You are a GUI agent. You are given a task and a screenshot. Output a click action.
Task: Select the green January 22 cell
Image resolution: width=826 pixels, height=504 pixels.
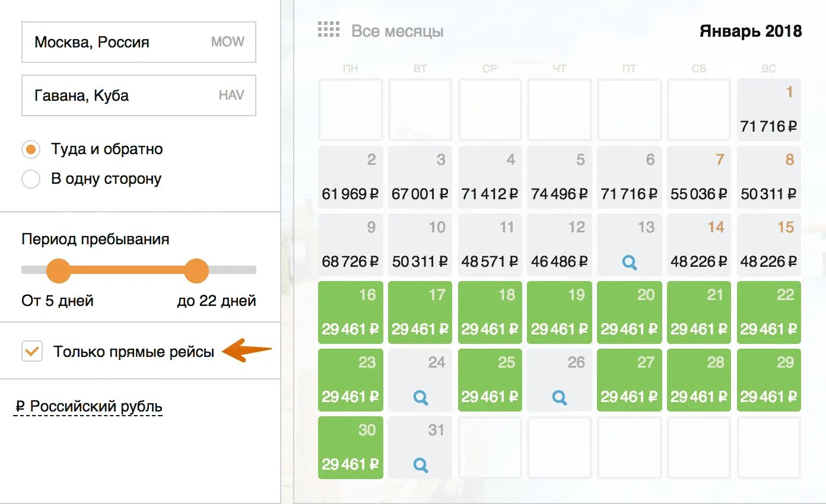[769, 312]
